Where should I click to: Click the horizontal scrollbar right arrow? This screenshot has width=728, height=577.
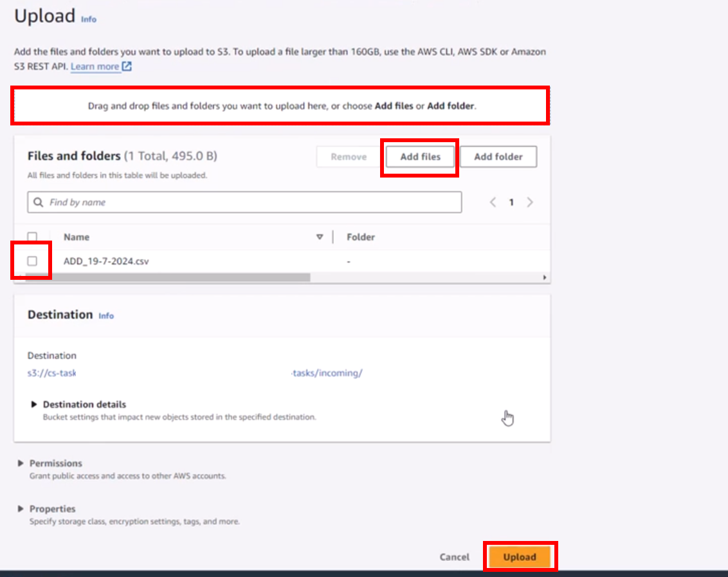[545, 277]
